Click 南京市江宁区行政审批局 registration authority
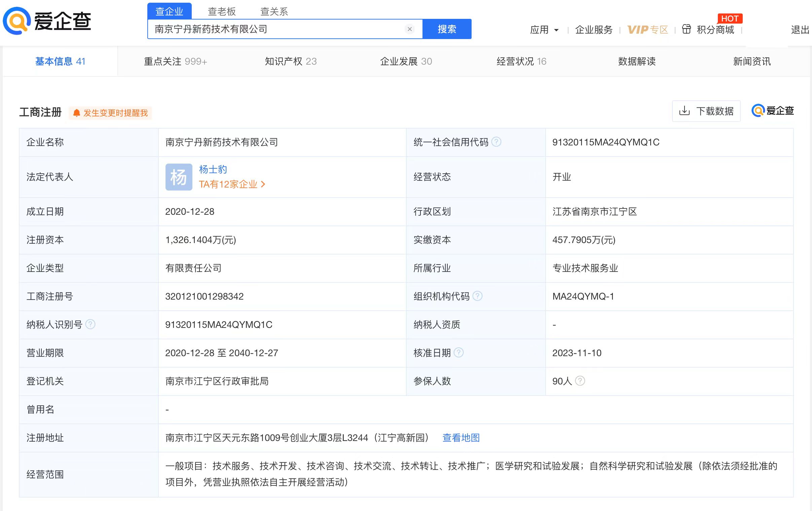This screenshot has height=511, width=812. [217, 381]
